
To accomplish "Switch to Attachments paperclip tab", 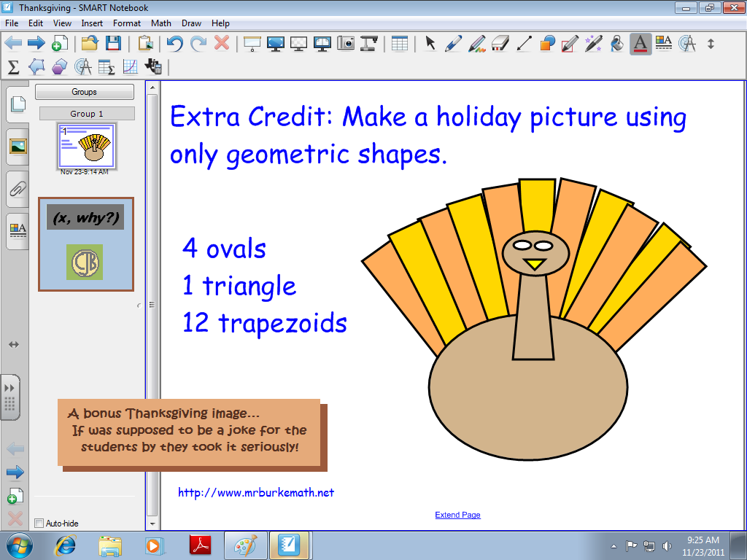I will [x=18, y=189].
